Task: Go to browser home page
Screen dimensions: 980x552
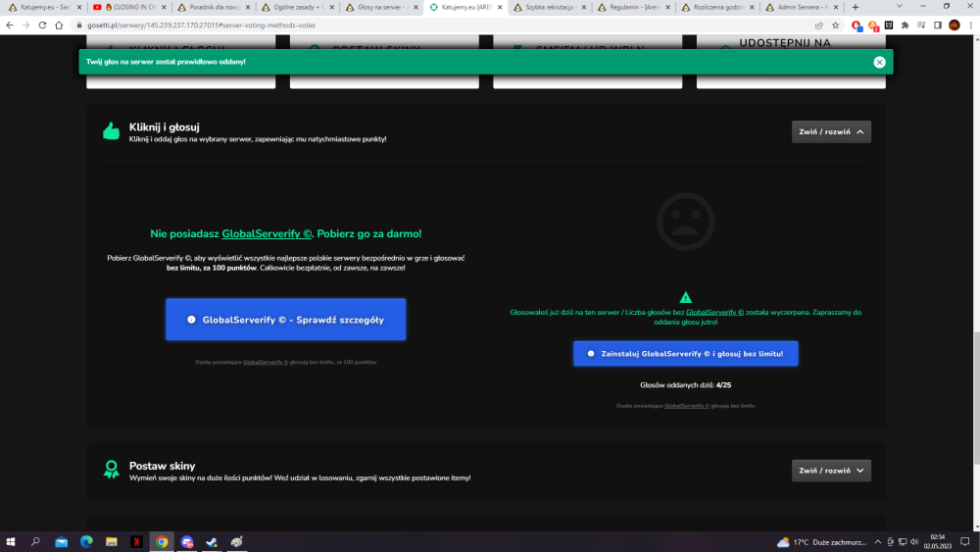Action: (59, 25)
